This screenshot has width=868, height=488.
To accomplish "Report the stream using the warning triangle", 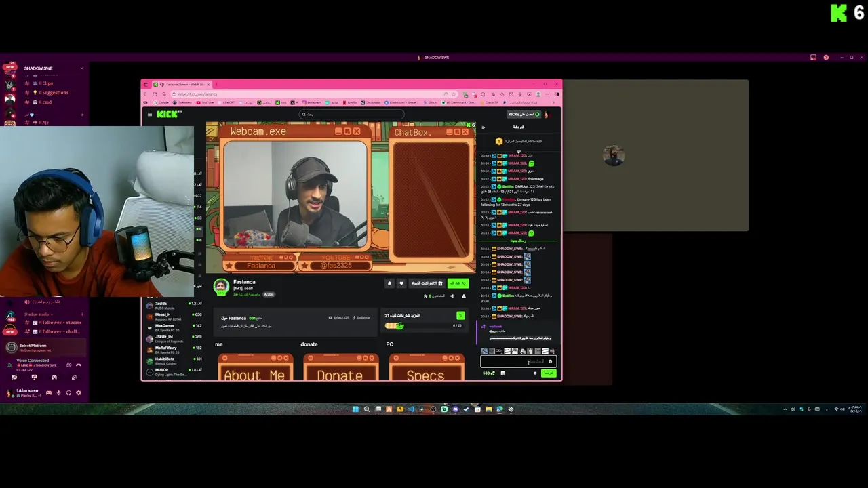I will (x=464, y=296).
